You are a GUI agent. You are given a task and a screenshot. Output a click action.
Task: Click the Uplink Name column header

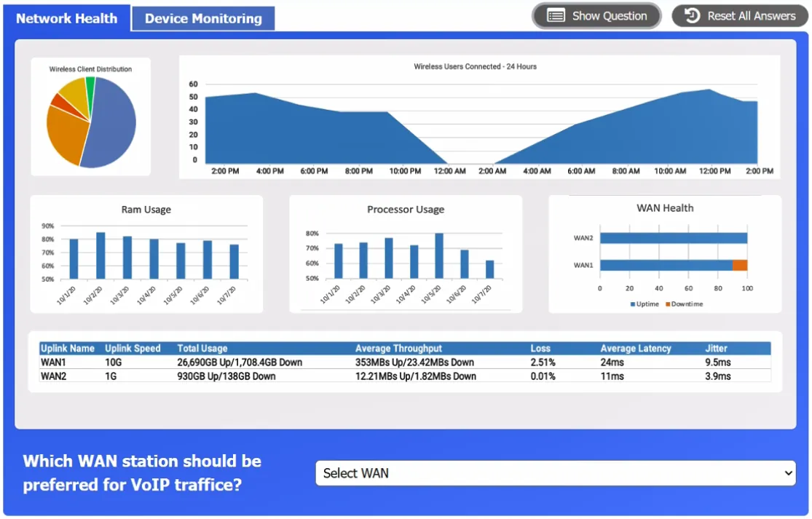pyautogui.click(x=67, y=348)
